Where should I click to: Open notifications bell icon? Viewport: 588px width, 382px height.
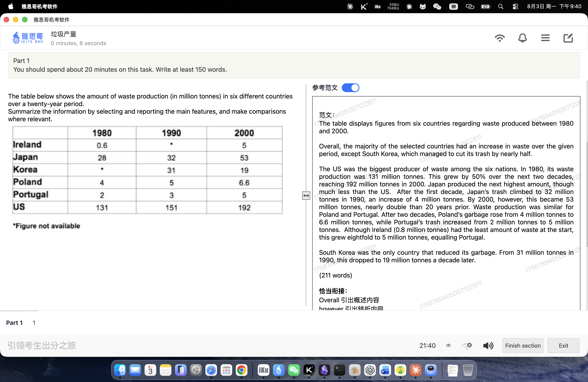[x=522, y=38]
